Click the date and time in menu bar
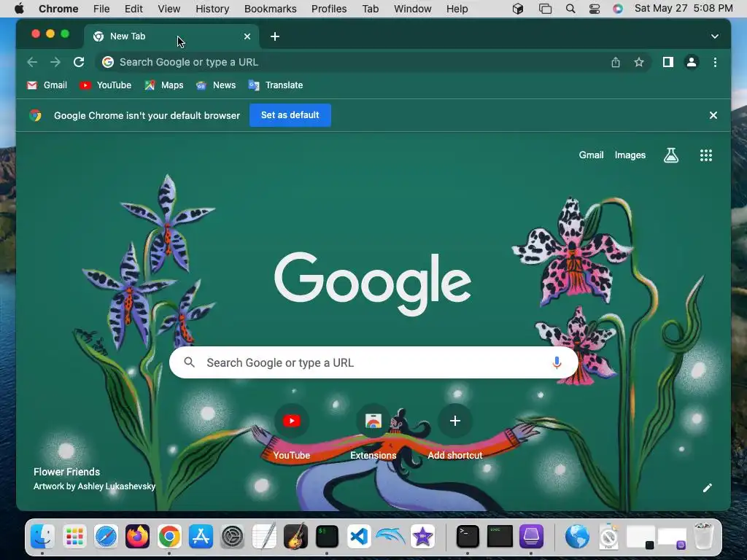 tap(683, 9)
